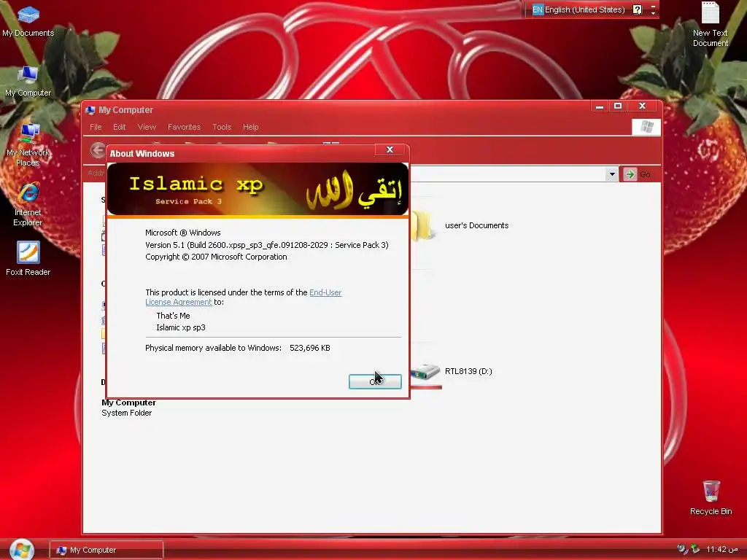Click the 'Microsoft ® Windows' text line

pyautogui.click(x=183, y=233)
